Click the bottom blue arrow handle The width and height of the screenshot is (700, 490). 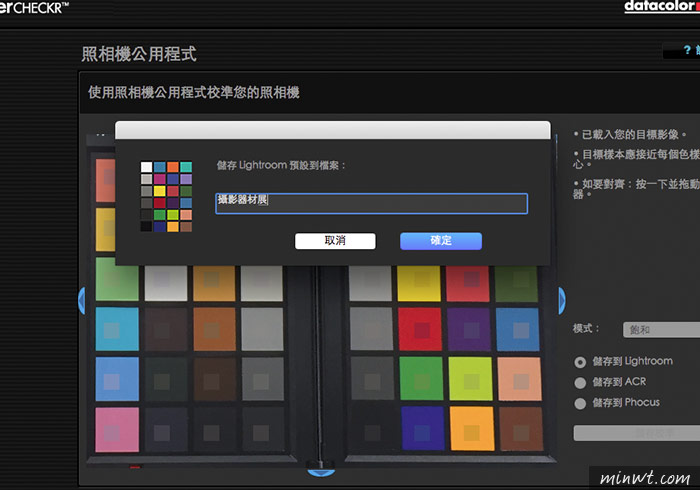pos(321,473)
